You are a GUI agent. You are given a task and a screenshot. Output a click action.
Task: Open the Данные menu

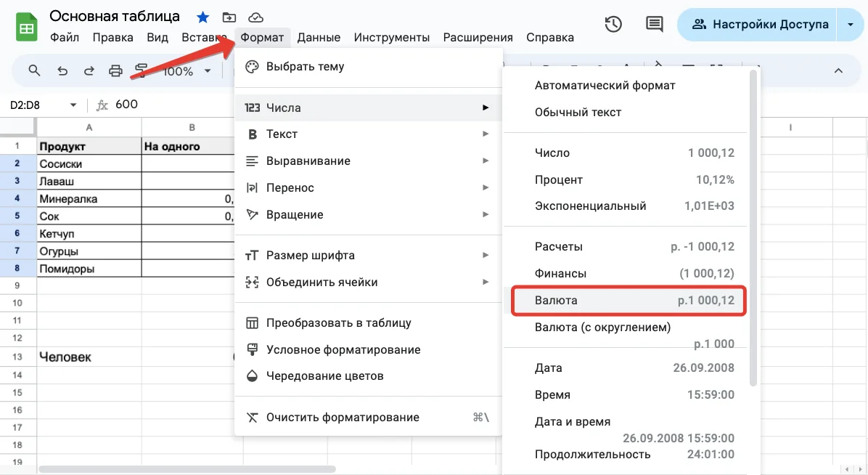[x=319, y=37]
